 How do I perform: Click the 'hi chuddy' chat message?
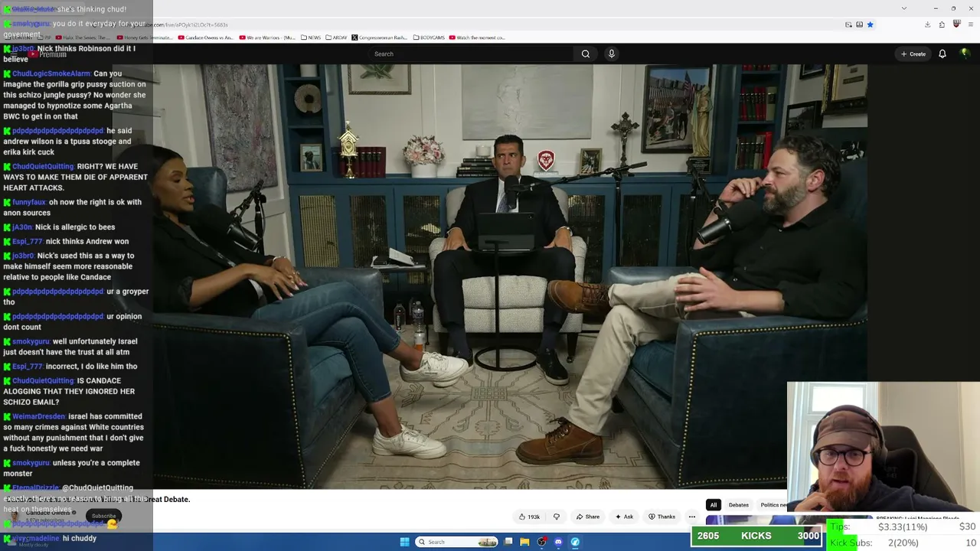80,538
